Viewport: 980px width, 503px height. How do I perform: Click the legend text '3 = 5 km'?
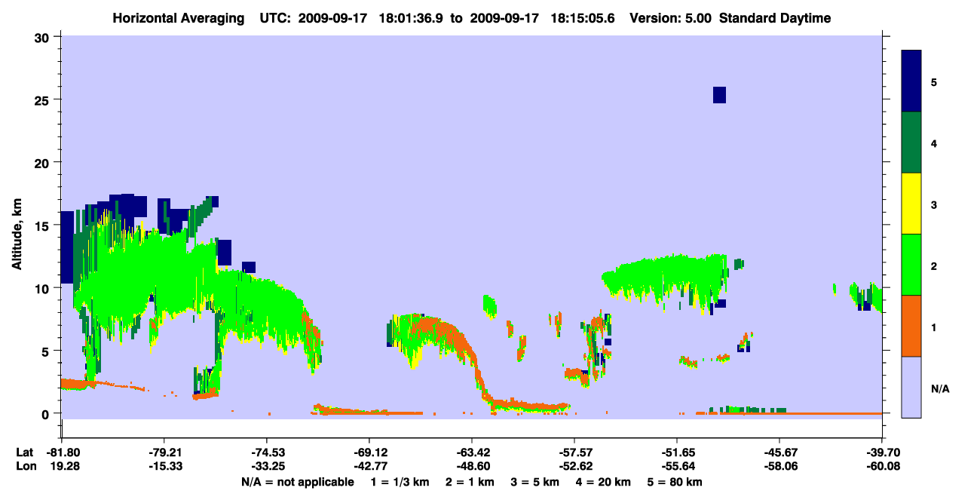click(x=536, y=482)
